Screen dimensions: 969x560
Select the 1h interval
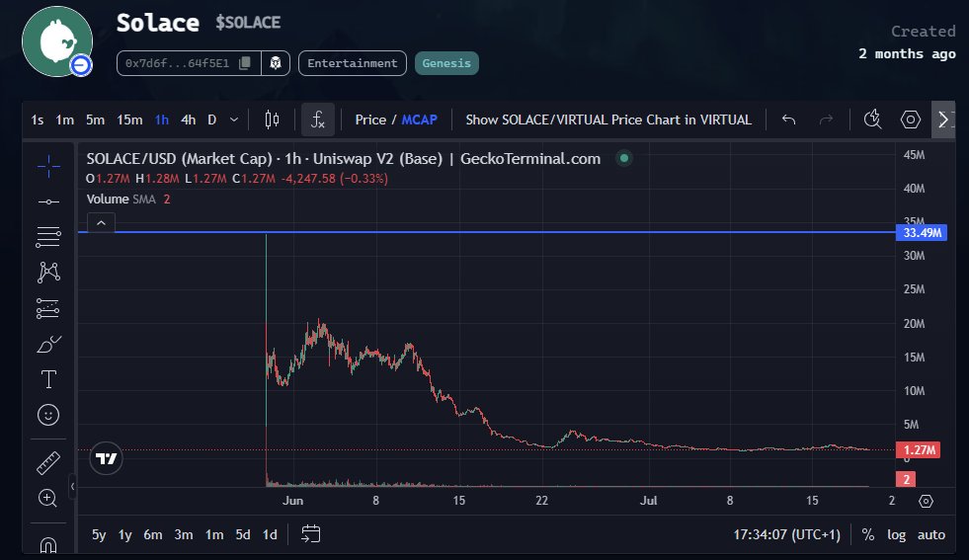click(162, 120)
